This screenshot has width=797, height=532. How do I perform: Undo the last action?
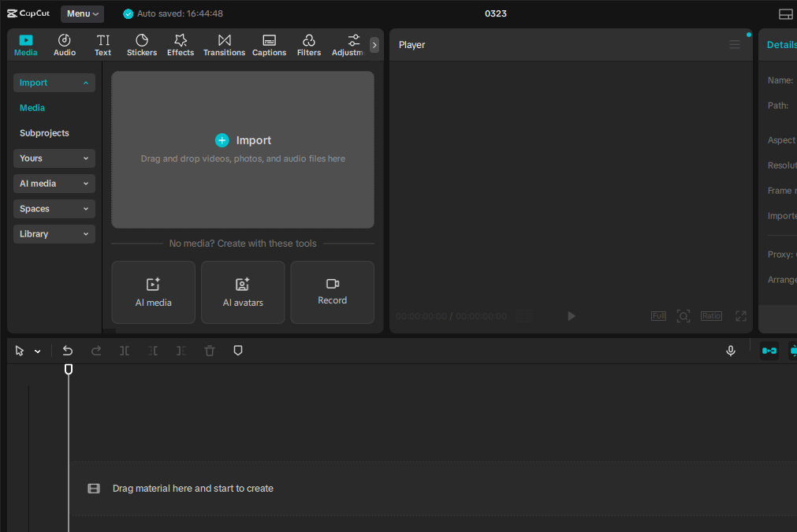[67, 350]
